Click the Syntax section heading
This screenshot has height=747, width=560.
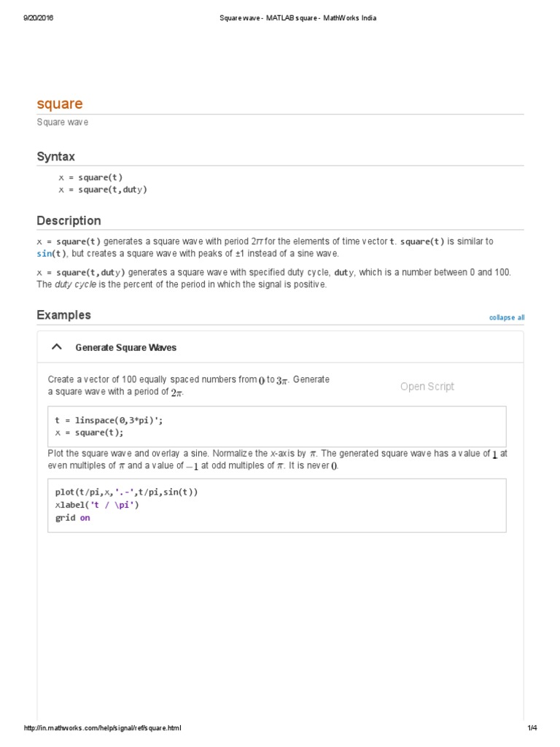pyautogui.click(x=55, y=157)
